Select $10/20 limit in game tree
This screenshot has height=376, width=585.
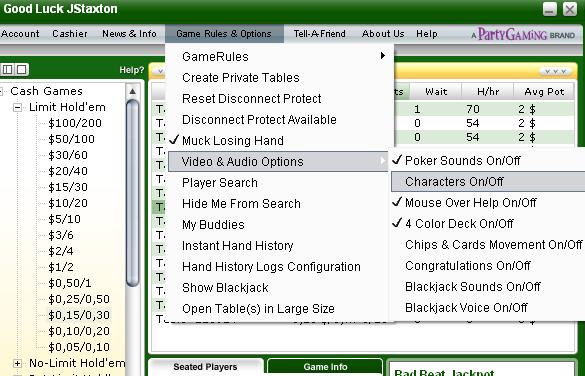(x=68, y=203)
